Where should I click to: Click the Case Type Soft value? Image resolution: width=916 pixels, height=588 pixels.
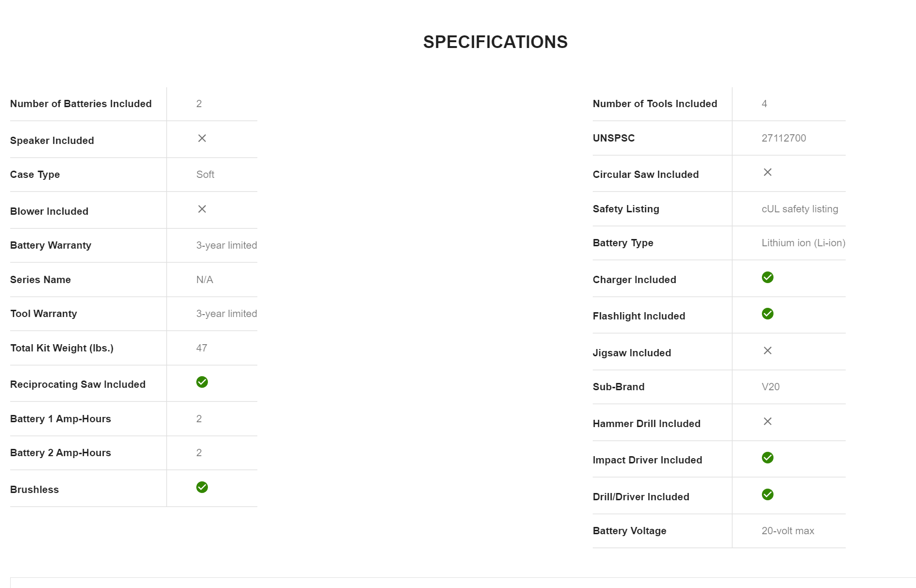pos(205,175)
